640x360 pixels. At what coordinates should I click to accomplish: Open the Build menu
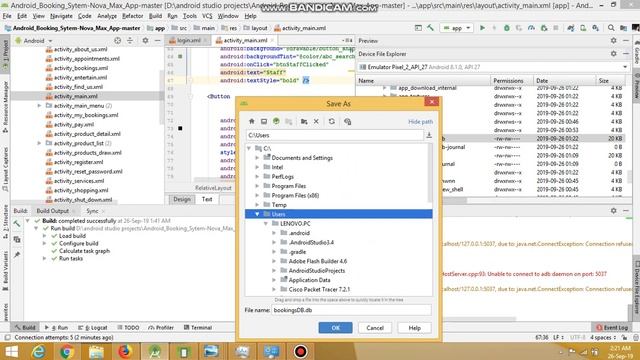pyautogui.click(x=155, y=16)
